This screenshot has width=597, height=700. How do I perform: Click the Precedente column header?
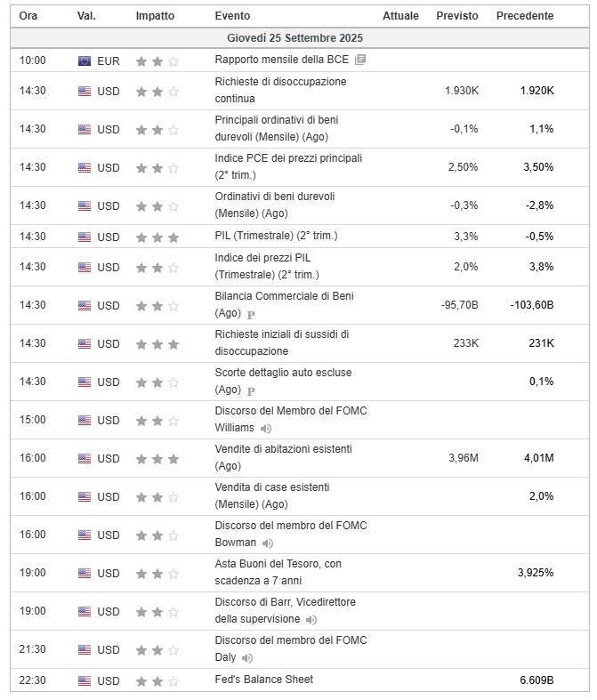click(524, 16)
